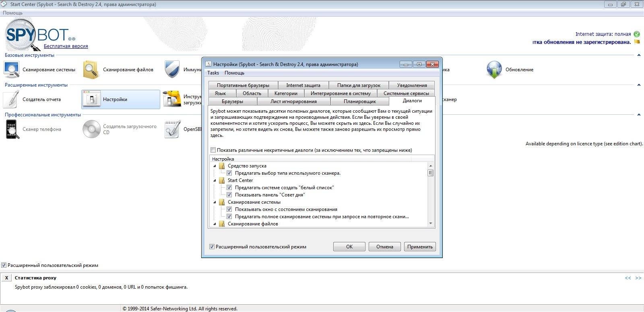Switch to Лист игнорирования tab

pos(293,101)
